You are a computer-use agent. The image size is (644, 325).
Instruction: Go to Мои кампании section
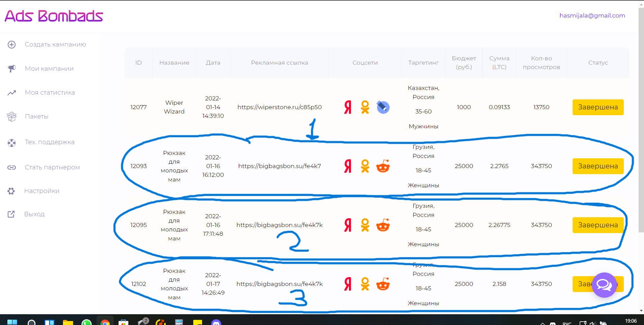tap(49, 69)
